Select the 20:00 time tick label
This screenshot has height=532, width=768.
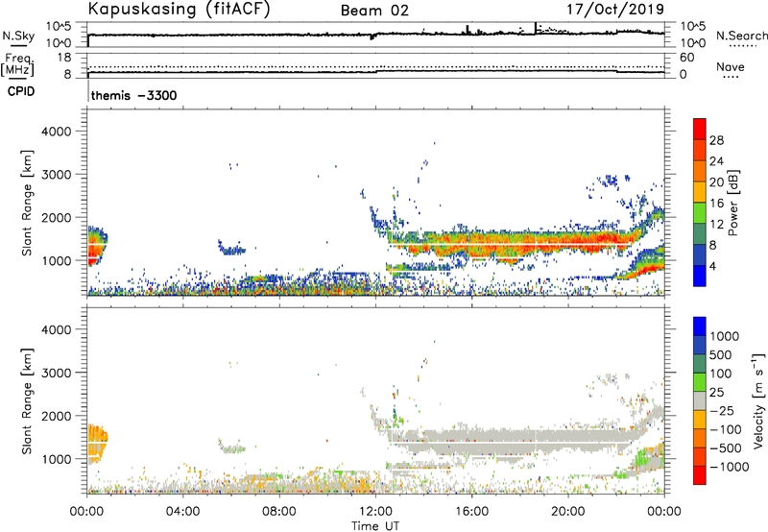click(567, 512)
